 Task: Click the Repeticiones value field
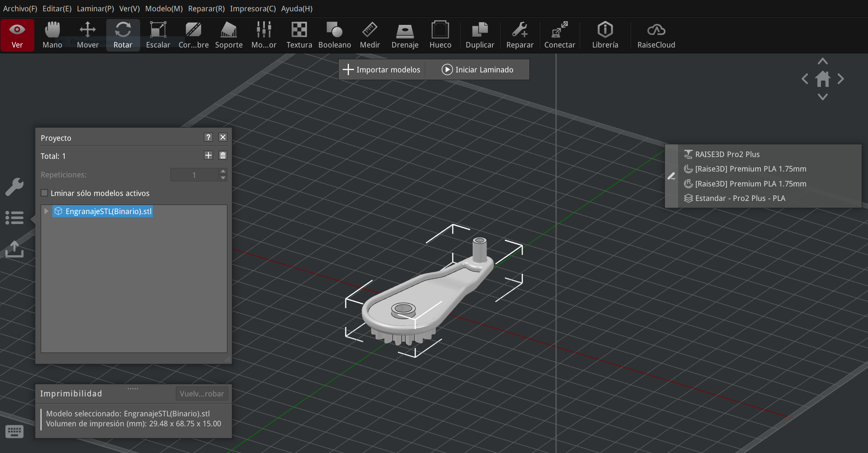pos(194,175)
